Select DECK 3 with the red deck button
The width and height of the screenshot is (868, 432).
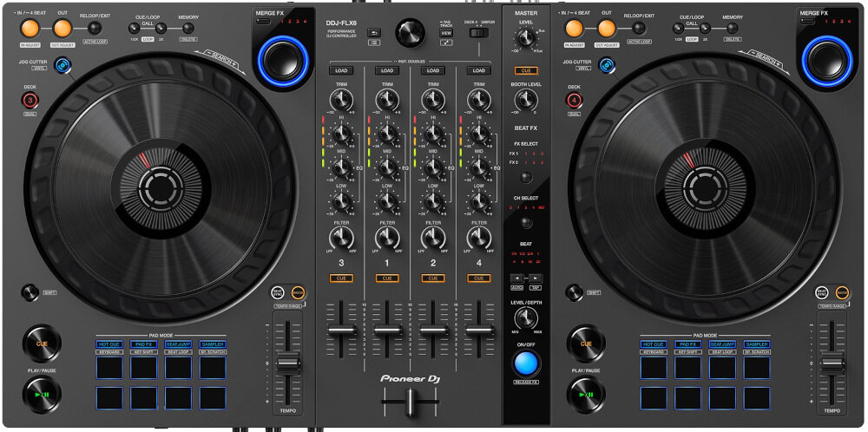pos(30,100)
